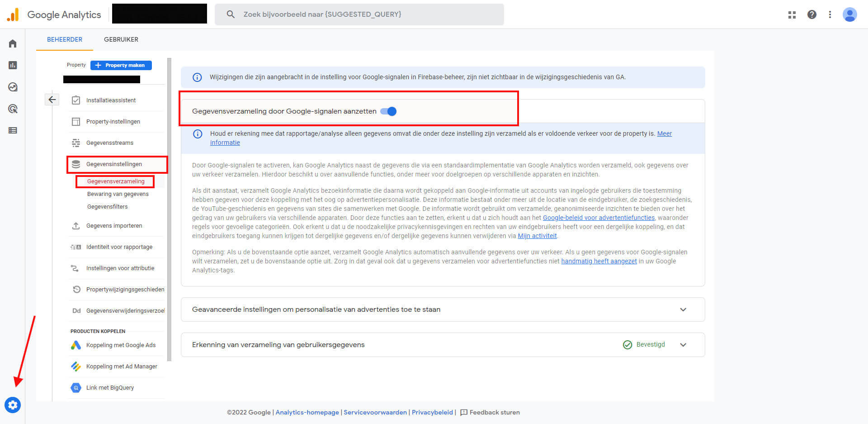Click the PRODUCTEN KOPPELEN heading
Image resolution: width=868 pixels, height=424 pixels.
98,331
